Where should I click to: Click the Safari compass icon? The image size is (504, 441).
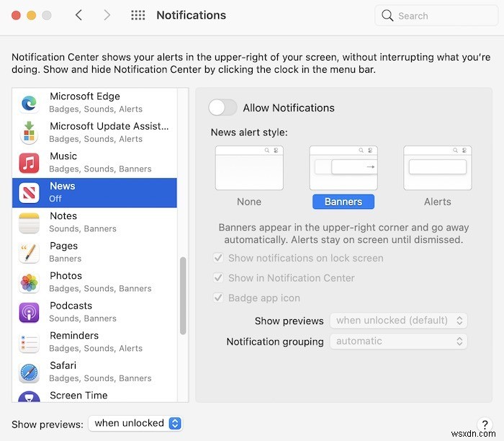29,372
